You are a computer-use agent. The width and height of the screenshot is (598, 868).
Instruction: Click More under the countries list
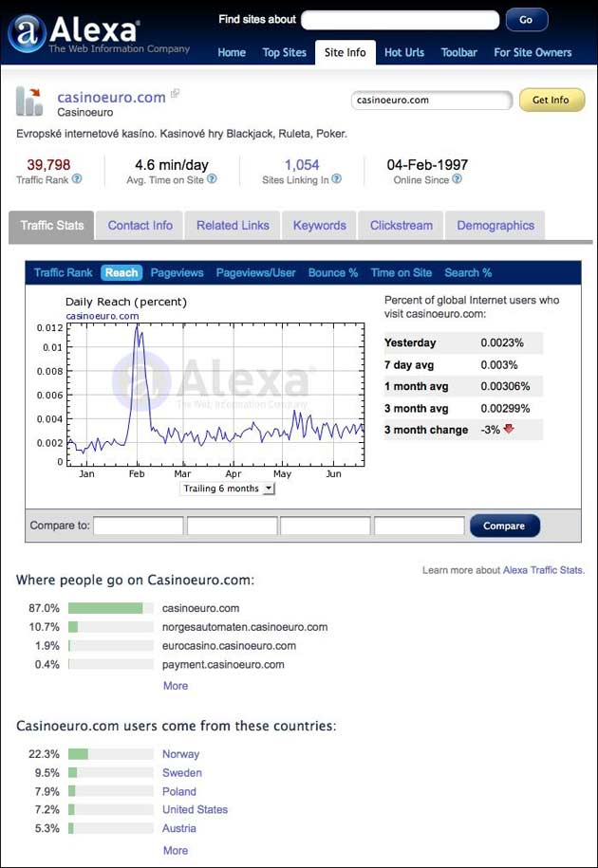coord(176,850)
